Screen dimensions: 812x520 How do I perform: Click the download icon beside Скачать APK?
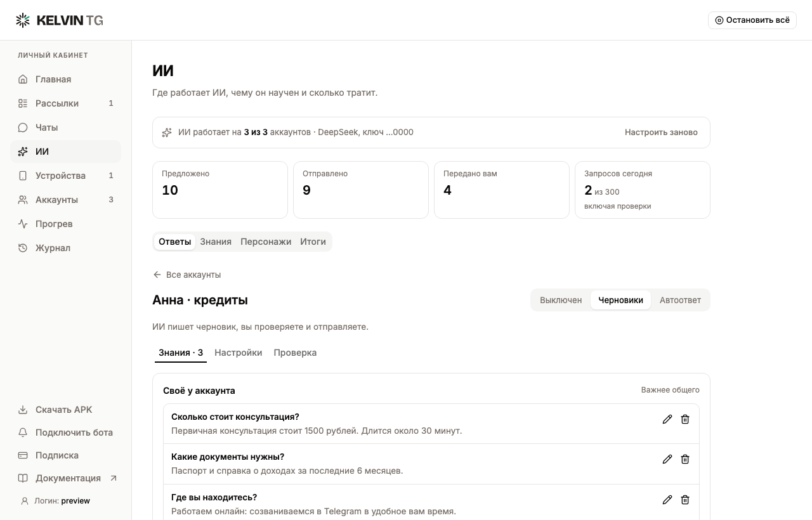23,410
